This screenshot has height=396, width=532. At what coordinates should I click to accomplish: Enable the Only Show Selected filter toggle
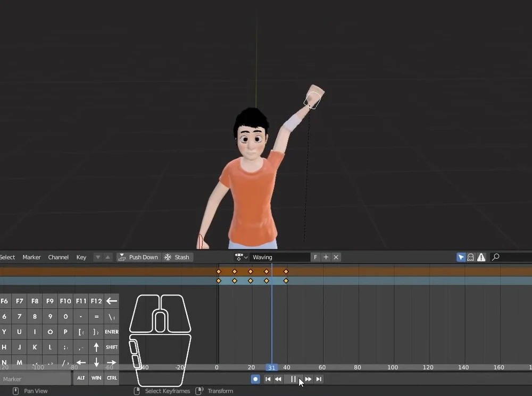(461, 257)
